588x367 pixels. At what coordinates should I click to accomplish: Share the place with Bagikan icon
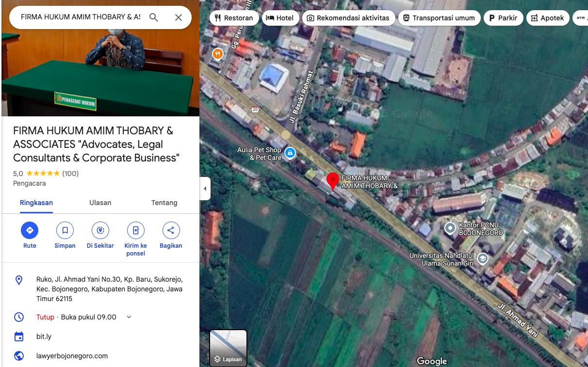click(171, 230)
